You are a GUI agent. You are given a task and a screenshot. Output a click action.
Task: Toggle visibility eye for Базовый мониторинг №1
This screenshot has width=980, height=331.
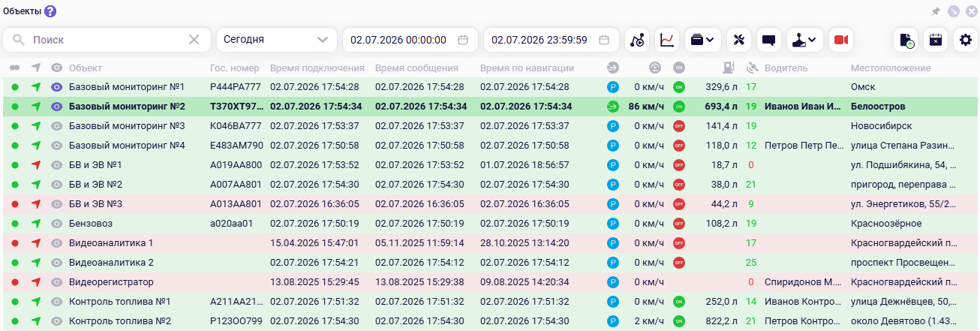click(x=56, y=88)
